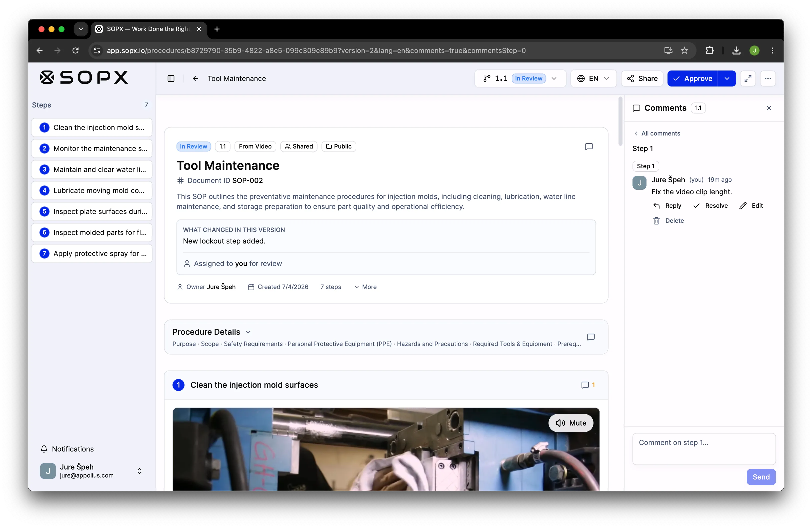The height and width of the screenshot is (528, 812).
Task: Open the EN language dropdown
Action: point(593,78)
